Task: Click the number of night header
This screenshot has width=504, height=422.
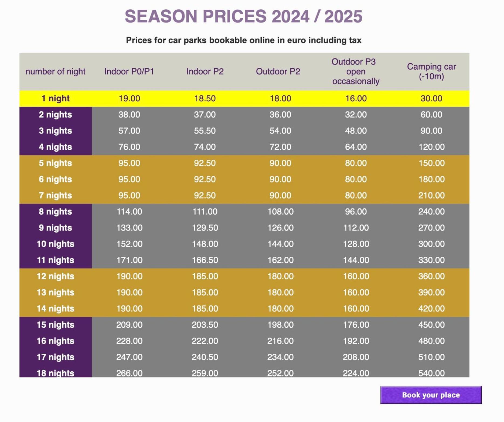Action: [x=55, y=71]
